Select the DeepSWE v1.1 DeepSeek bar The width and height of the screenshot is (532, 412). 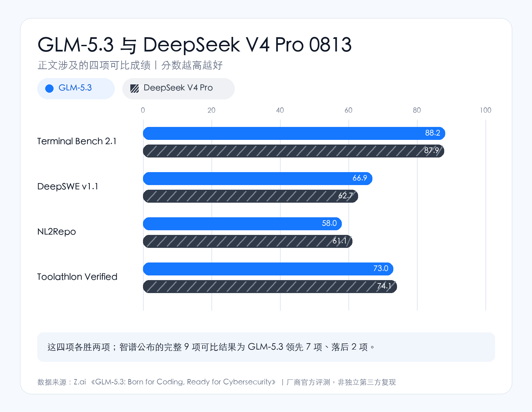point(250,196)
